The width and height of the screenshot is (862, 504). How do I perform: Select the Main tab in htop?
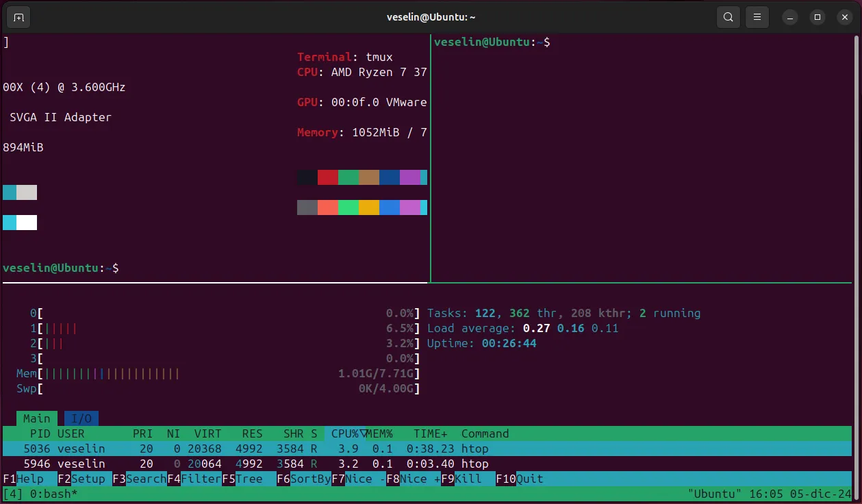36,418
